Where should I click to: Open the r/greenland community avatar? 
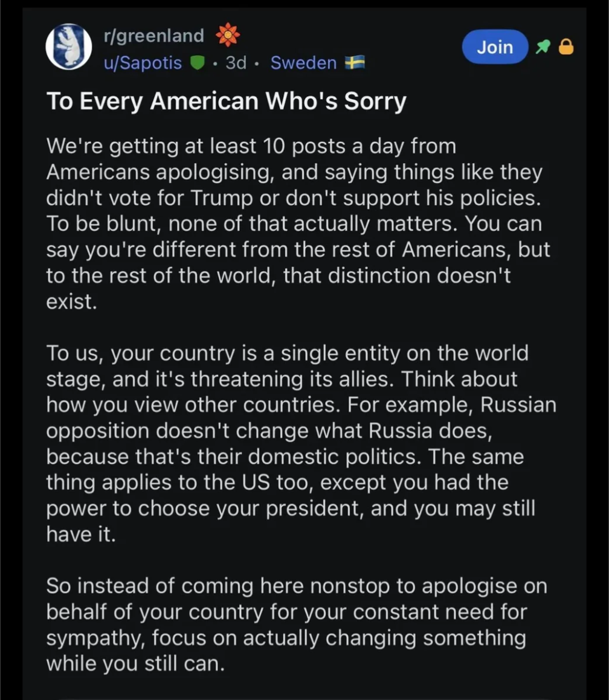point(69,47)
